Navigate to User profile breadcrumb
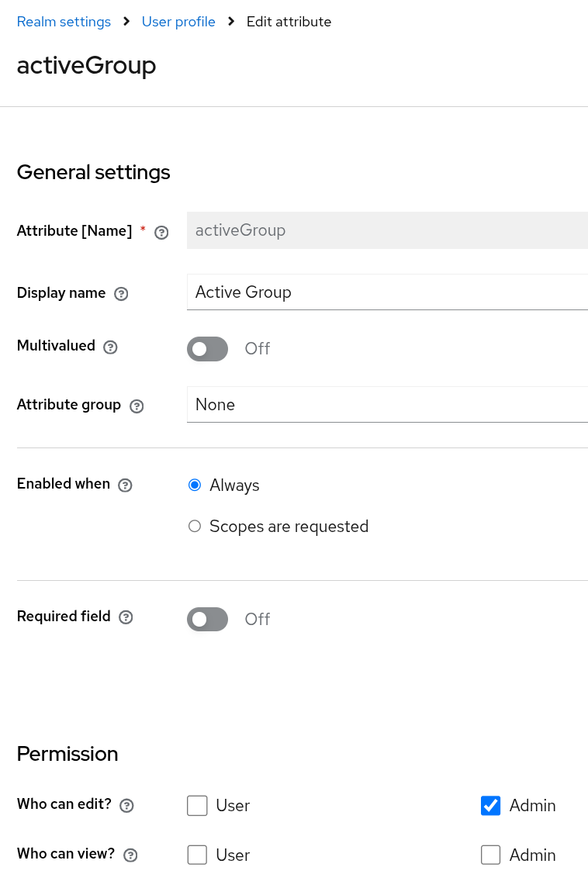 pyautogui.click(x=178, y=22)
